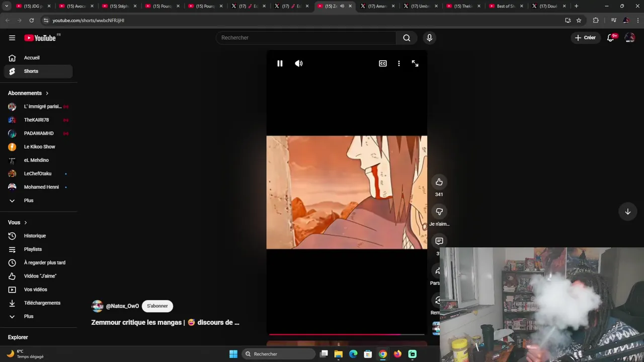Enter fullscreen on the Short
Viewport: 644px width, 362px height.
tap(415, 63)
